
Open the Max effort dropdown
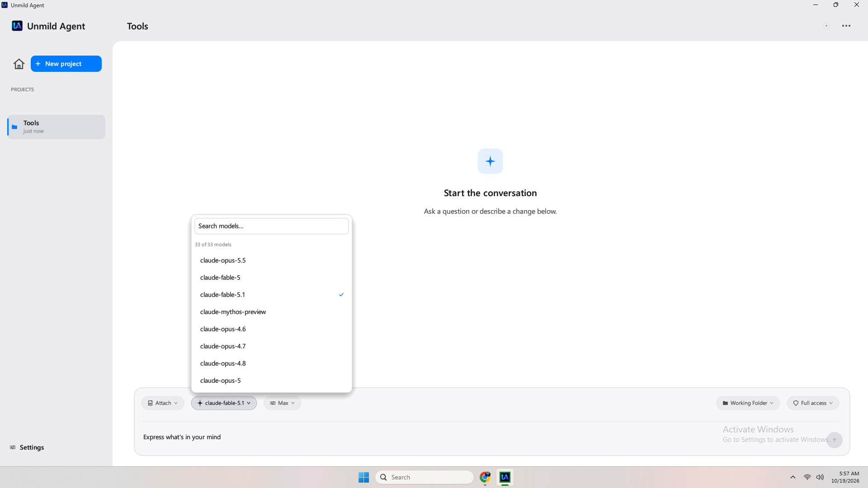click(x=283, y=403)
